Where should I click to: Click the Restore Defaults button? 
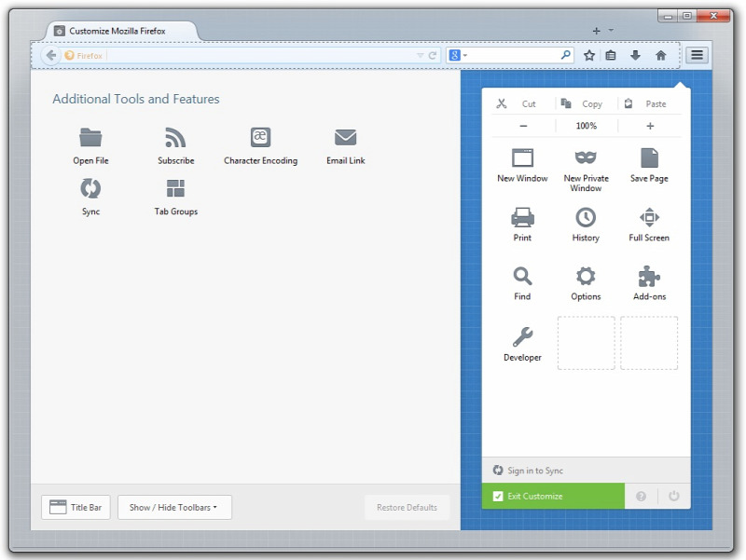tap(407, 507)
